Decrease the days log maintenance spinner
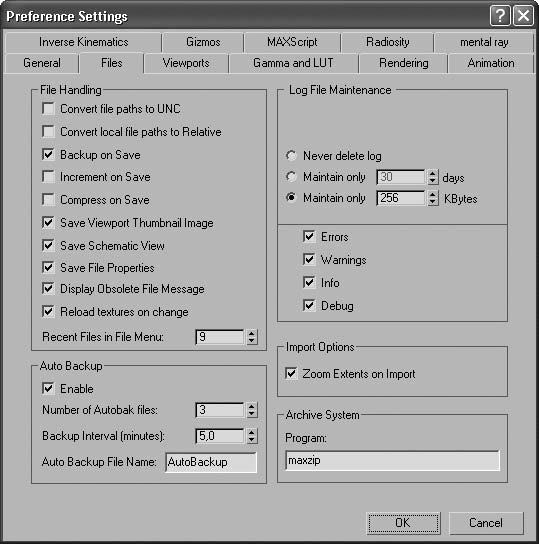 (x=433, y=181)
